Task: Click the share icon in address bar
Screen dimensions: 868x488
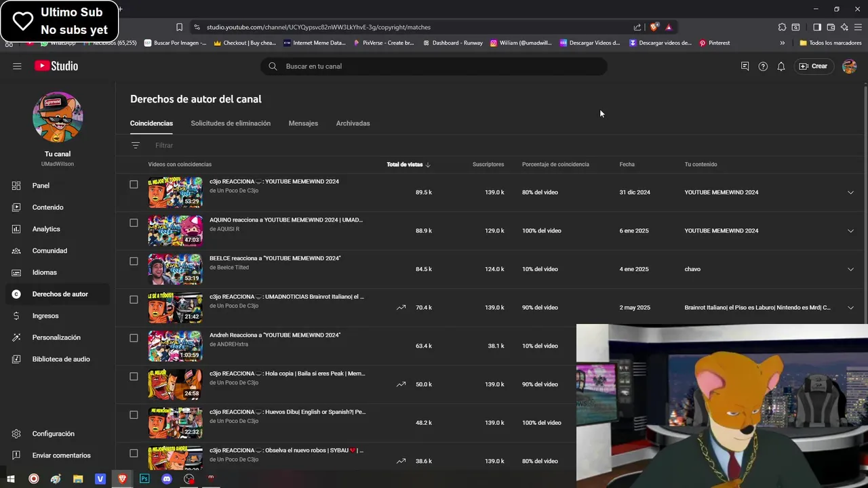Action: pyautogui.click(x=637, y=27)
